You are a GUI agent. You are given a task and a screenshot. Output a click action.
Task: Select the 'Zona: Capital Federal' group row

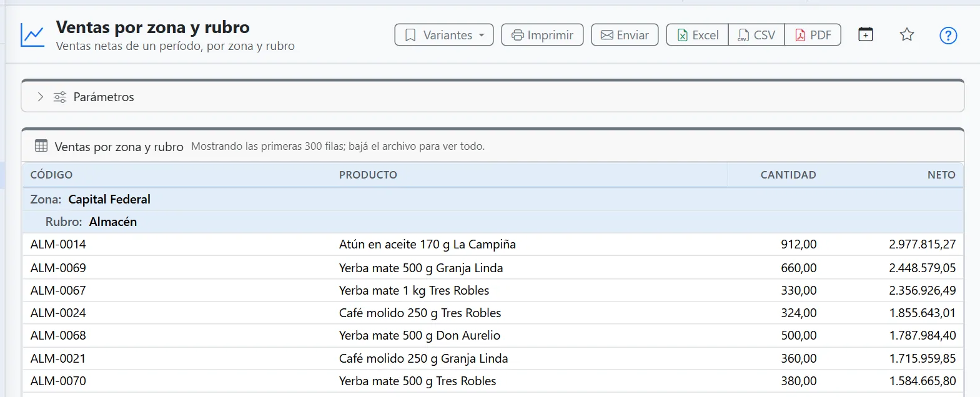(493, 199)
